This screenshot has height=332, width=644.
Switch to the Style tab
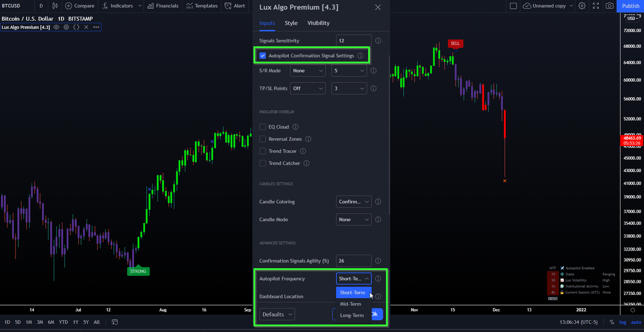291,23
